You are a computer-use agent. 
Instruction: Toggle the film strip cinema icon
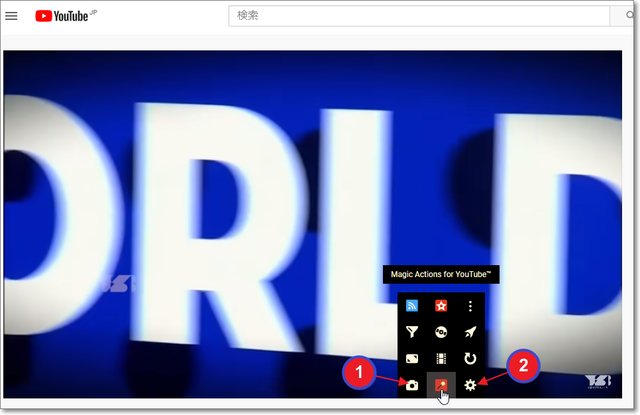coord(441,358)
